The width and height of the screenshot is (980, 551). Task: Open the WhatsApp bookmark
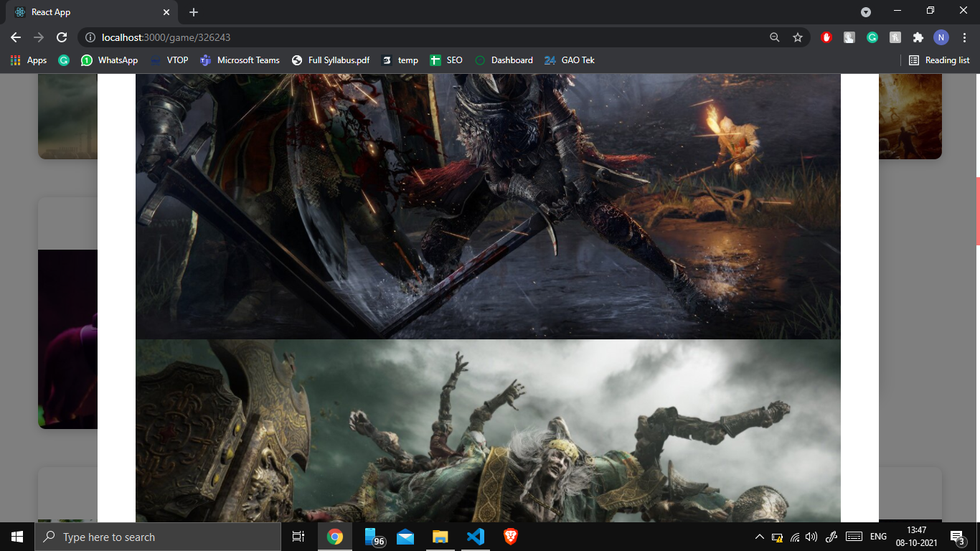click(109, 60)
